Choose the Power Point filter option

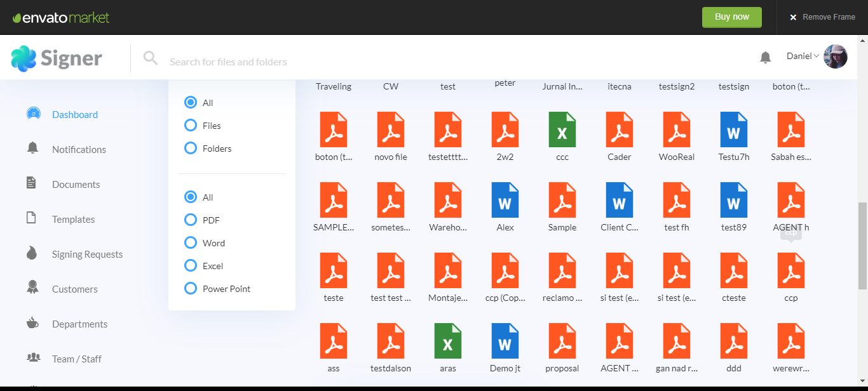tap(191, 289)
